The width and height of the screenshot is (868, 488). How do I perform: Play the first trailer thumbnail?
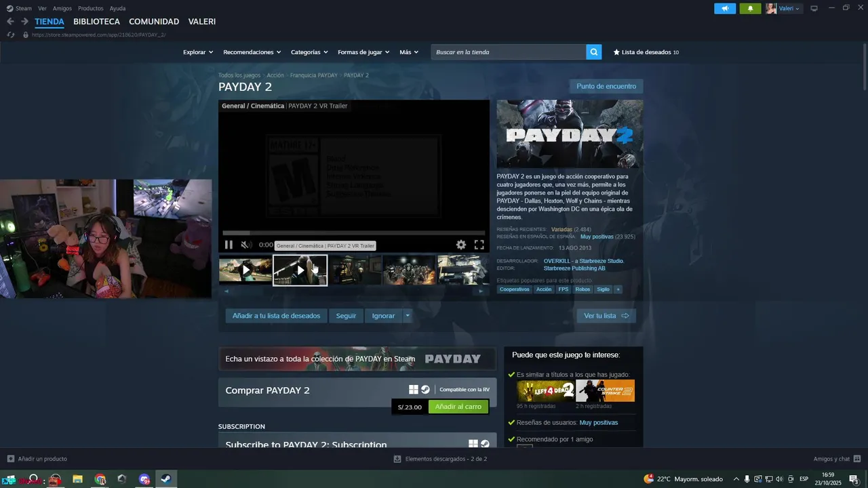point(245,270)
